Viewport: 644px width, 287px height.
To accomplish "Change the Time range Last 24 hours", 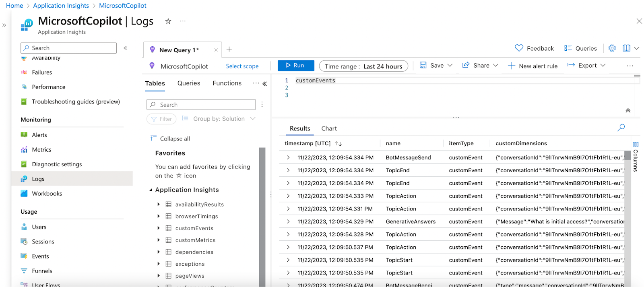I will pos(363,66).
